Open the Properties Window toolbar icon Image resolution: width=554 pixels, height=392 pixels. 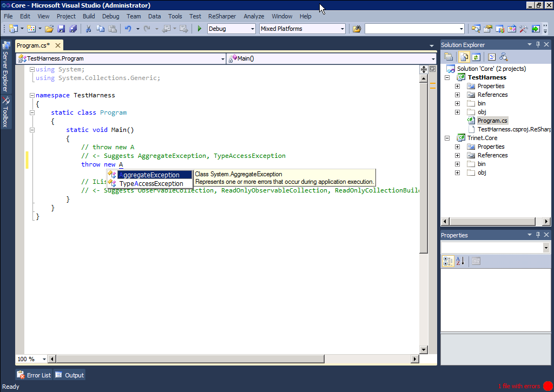[x=488, y=29]
